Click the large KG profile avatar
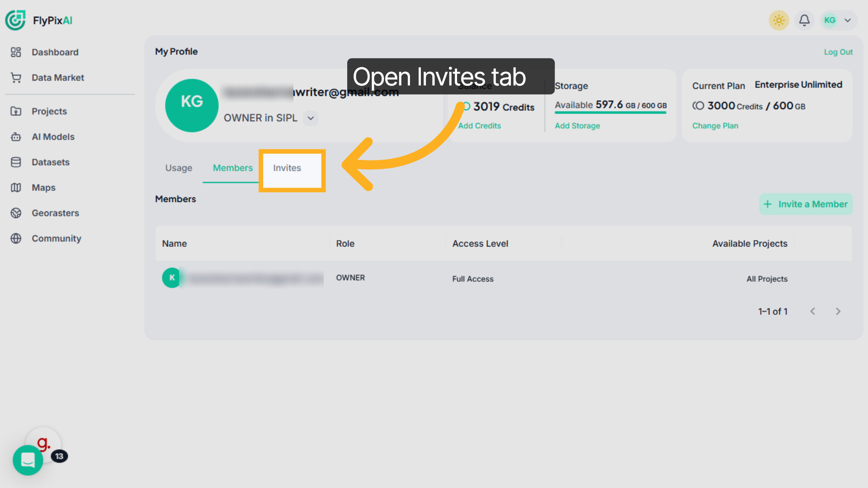Viewport: 868px width, 488px height. [x=192, y=105]
